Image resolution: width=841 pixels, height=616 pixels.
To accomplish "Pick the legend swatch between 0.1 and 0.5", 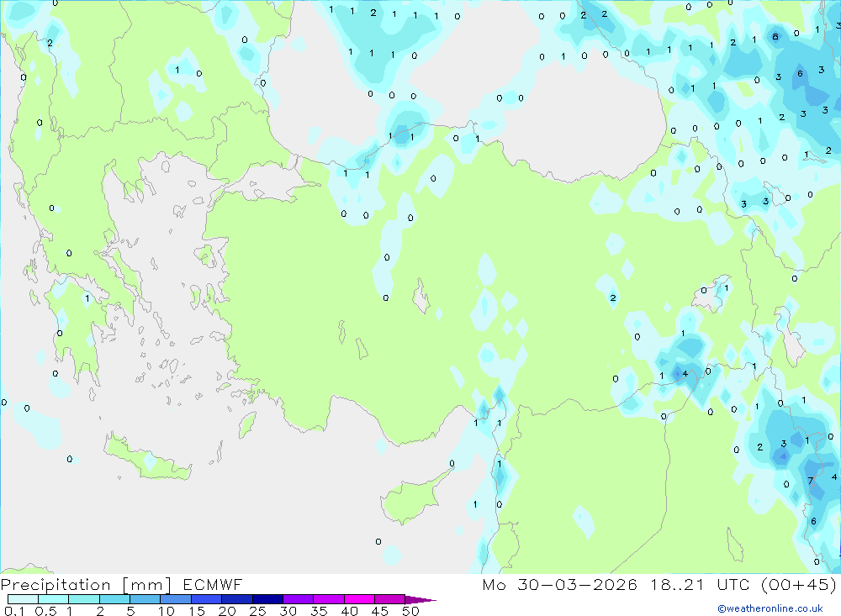I will [x=23, y=599].
